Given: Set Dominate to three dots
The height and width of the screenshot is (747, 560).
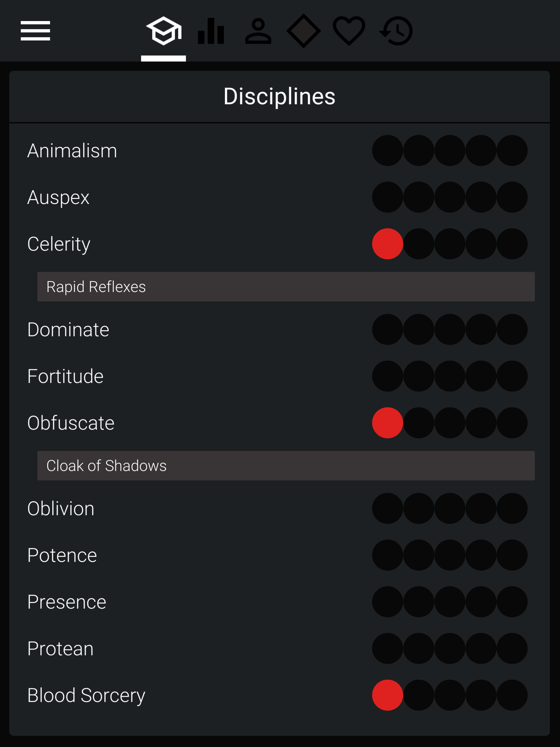Looking at the screenshot, I should (x=450, y=329).
